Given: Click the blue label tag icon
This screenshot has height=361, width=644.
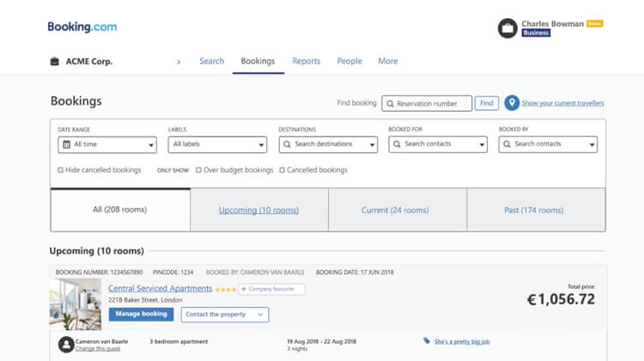Looking at the screenshot, I should (x=427, y=340).
